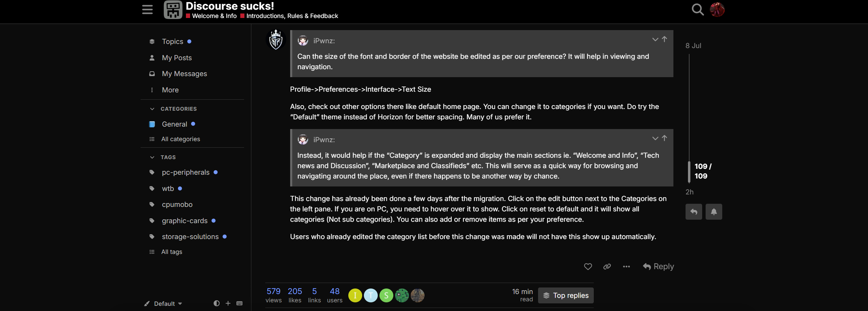This screenshot has height=311, width=868.
Task: Open the search magnifier
Action: 697,9
